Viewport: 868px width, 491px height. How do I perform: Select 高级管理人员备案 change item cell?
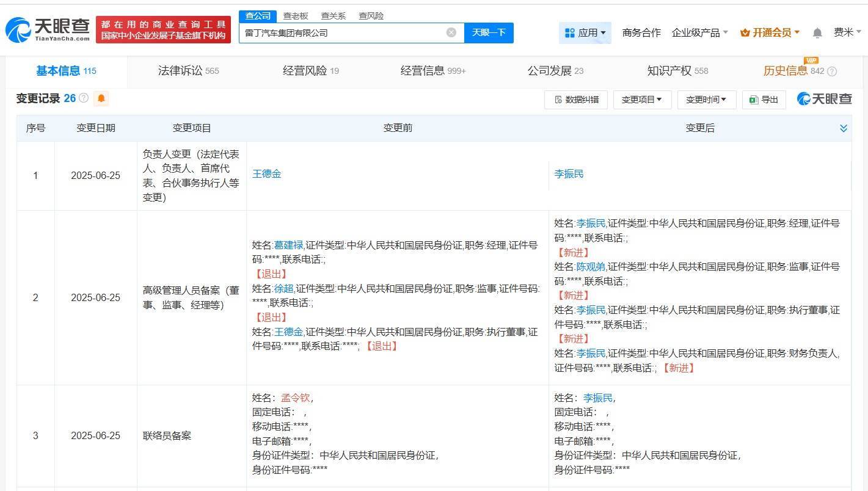coord(191,297)
